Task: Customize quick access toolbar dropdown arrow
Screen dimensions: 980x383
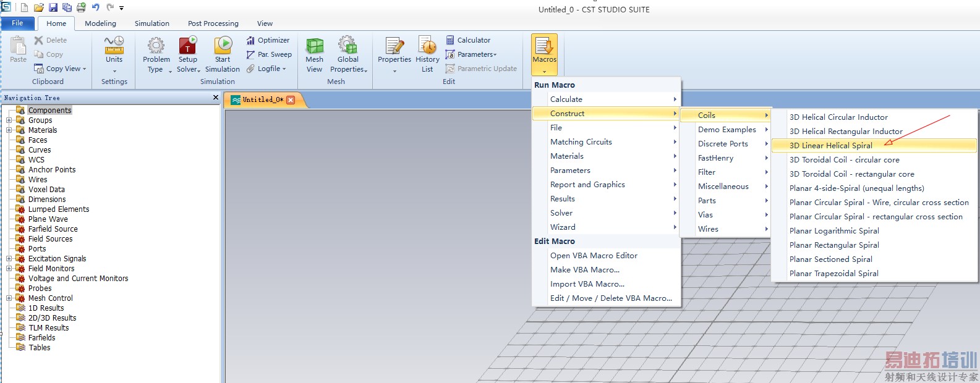Action: pos(122,8)
